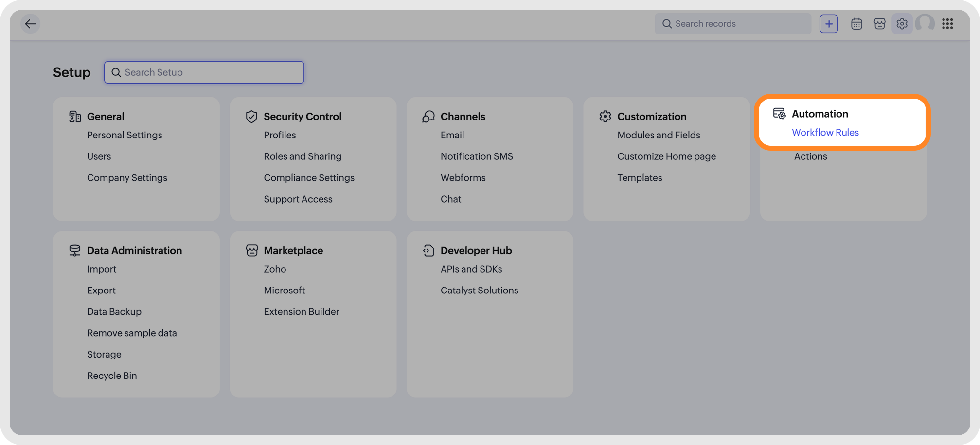Open the user profile avatar
This screenshot has height=445, width=980.
pos(925,23)
